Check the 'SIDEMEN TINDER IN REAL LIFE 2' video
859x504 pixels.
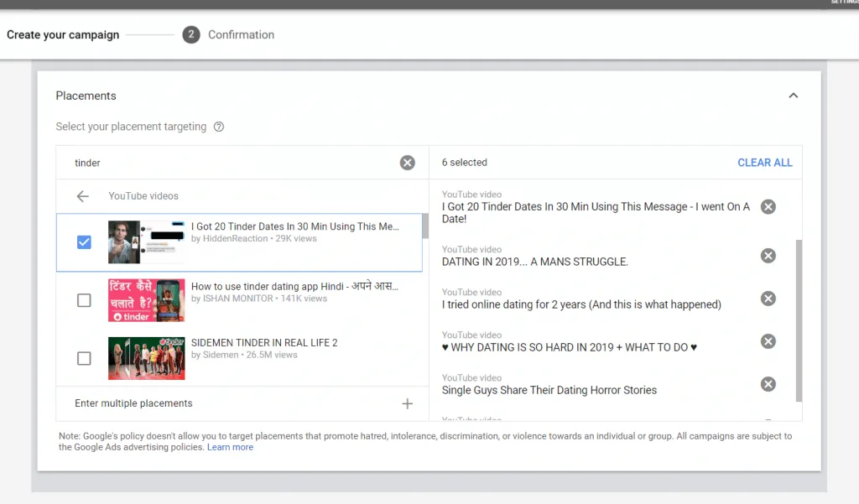tap(84, 358)
